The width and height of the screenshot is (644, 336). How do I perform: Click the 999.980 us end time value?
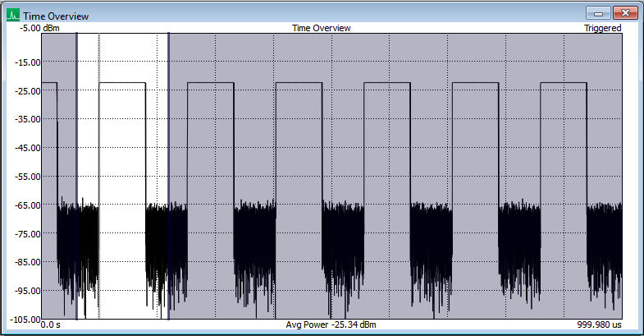599,324
